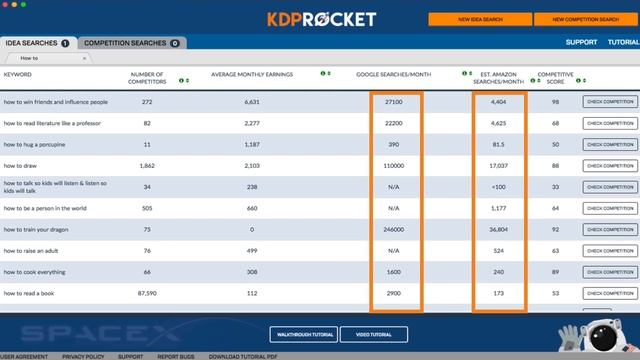640x360 pixels.
Task: Click info icon for Average Monthly Earnings column
Action: (323, 73)
